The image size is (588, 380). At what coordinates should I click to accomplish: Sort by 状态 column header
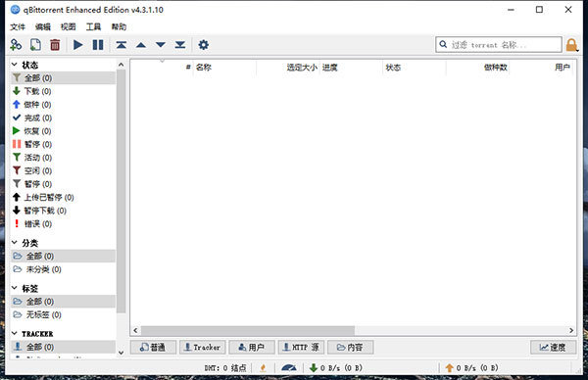[x=415, y=68]
